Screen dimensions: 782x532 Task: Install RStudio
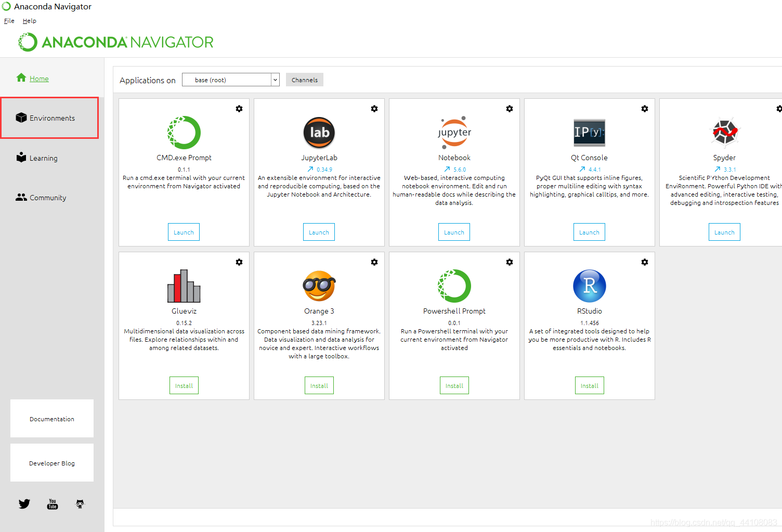click(590, 385)
